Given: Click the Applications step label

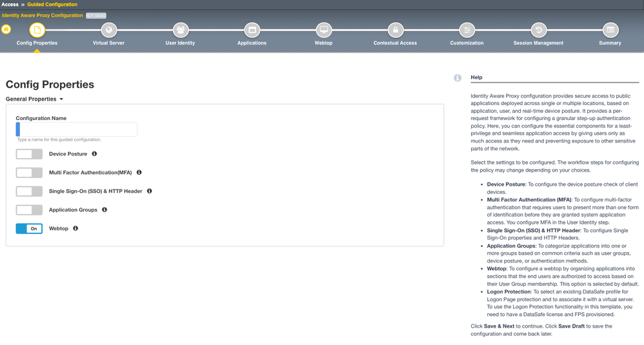Looking at the screenshot, I should (252, 43).
